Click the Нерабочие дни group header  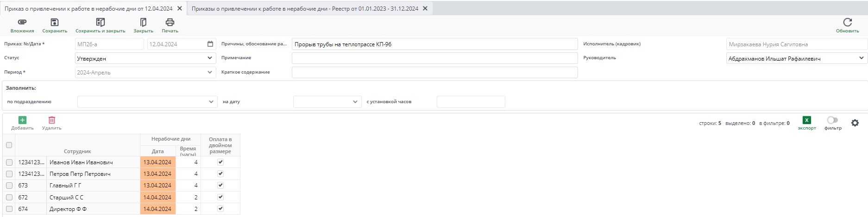click(171, 139)
